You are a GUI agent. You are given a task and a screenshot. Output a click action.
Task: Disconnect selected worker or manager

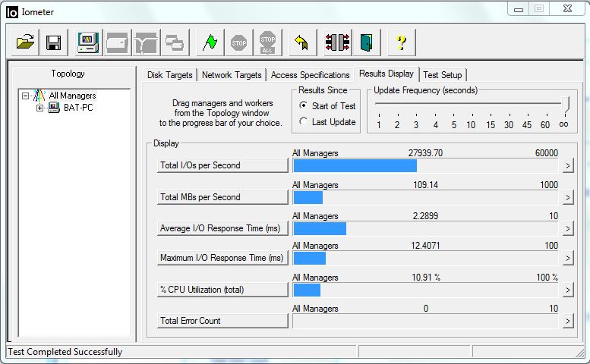[337, 42]
